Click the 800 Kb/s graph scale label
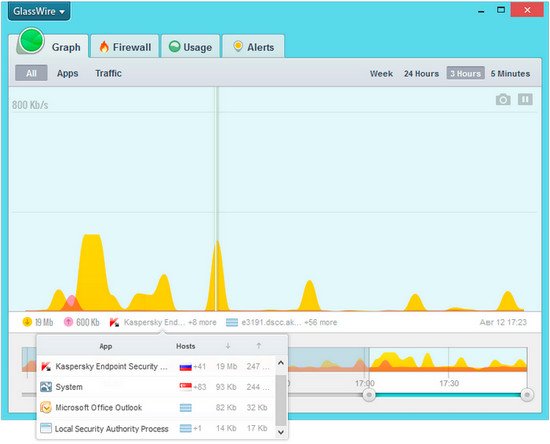 pos(30,105)
